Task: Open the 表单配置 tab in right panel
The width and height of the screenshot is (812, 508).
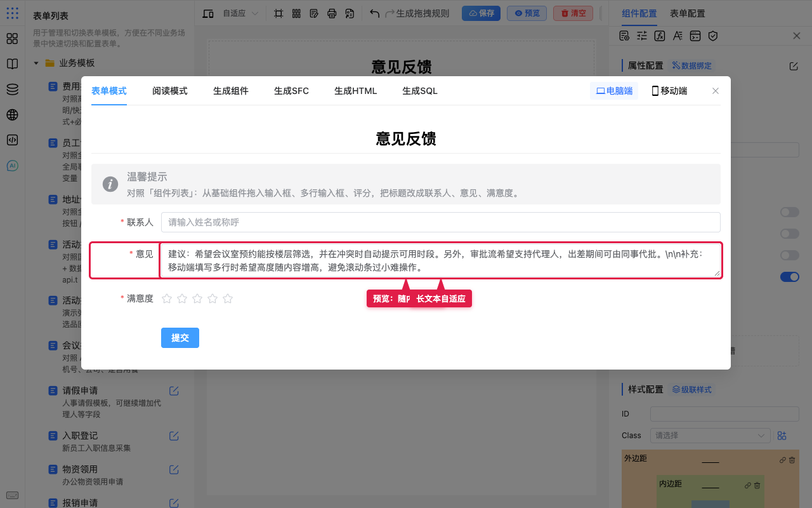Action: pos(688,13)
